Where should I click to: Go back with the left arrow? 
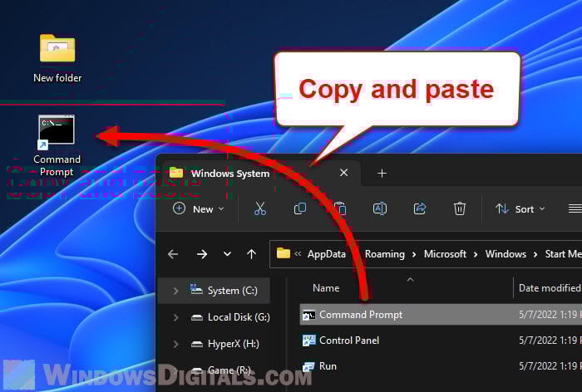173,254
